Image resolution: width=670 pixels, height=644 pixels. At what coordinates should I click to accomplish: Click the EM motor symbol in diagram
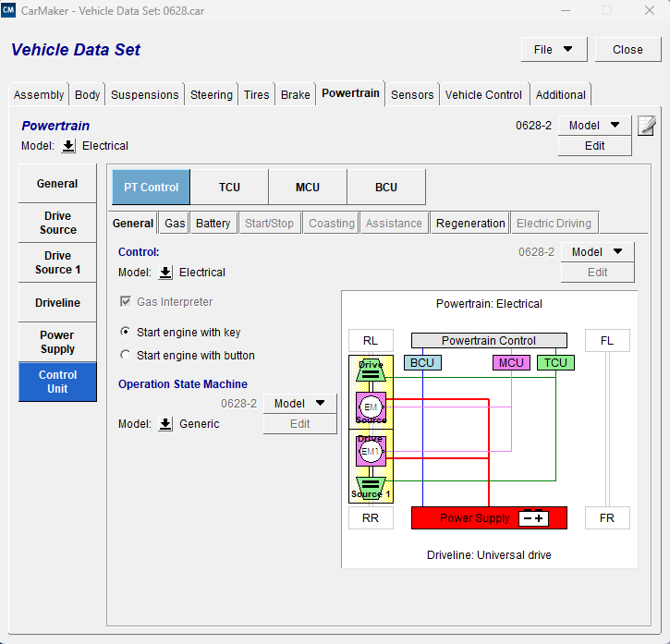(x=371, y=407)
